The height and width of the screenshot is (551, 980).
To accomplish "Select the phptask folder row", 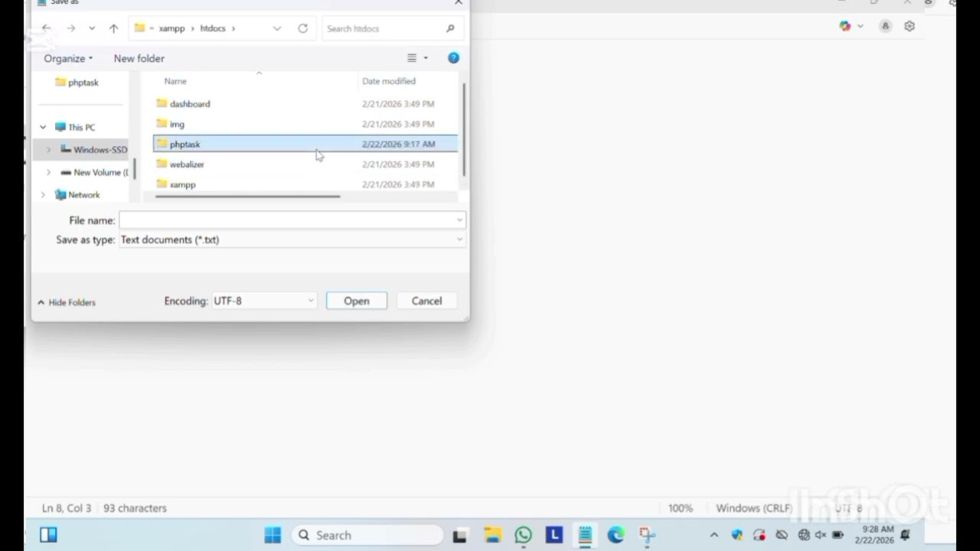I will click(305, 144).
